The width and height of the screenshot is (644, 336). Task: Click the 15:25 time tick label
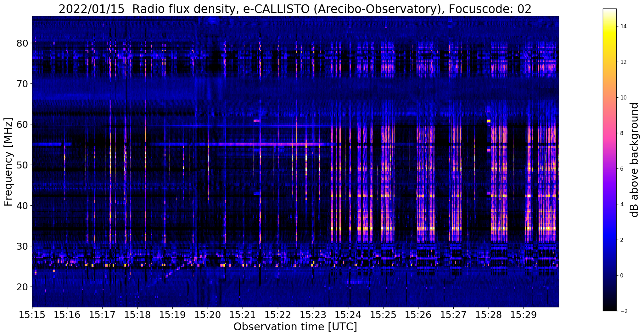point(383,315)
